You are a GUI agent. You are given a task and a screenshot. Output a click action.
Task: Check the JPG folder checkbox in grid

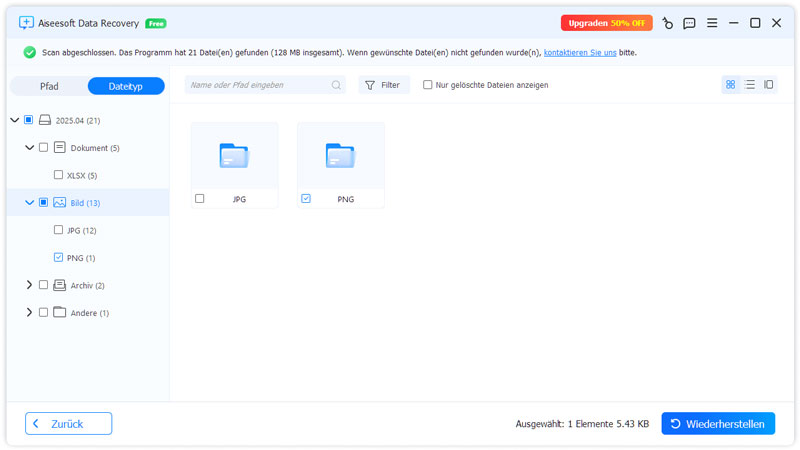(x=200, y=199)
